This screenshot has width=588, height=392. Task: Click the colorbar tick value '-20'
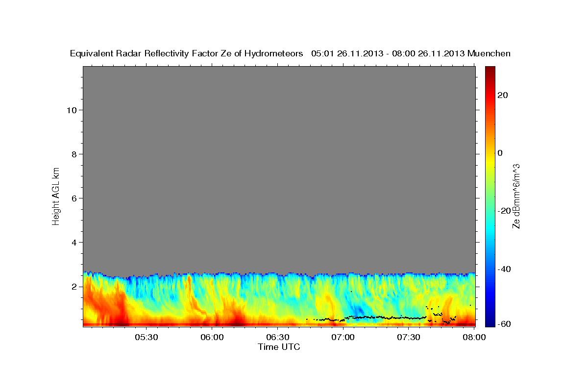(504, 211)
